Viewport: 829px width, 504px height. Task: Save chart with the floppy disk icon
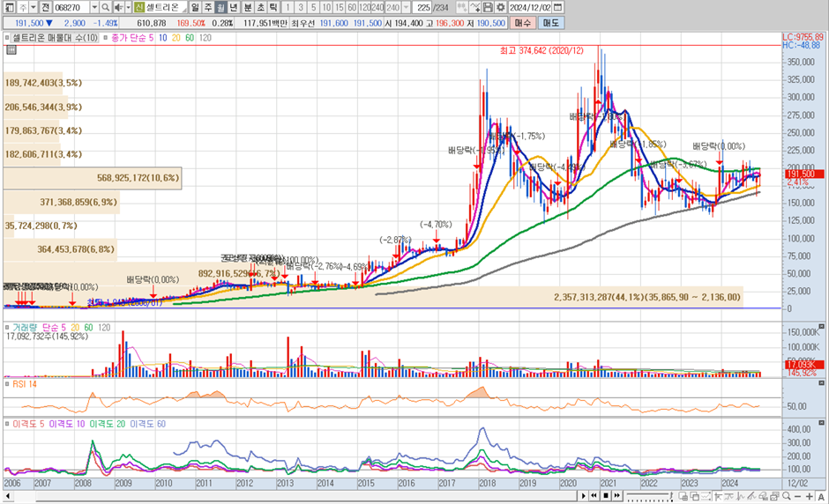489,7
